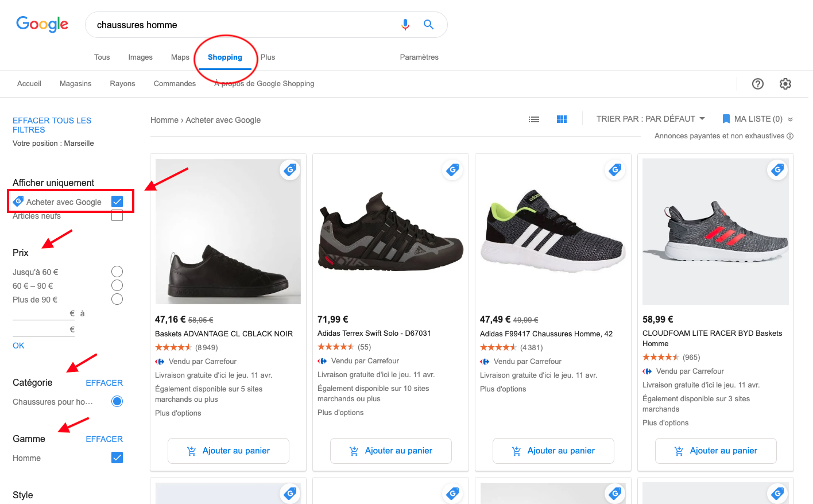Click Google tag badge on Baskets ADVANTAGE image

[x=290, y=170]
